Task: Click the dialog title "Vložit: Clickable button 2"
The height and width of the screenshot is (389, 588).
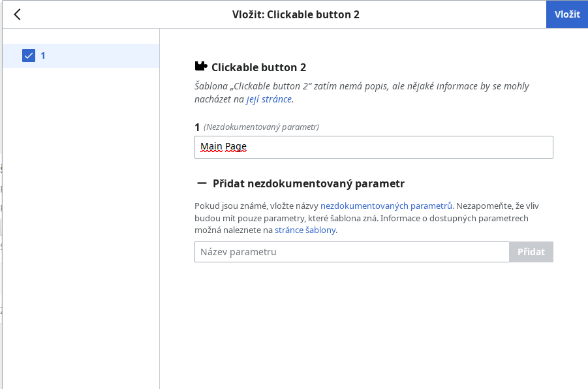Action: (x=296, y=14)
